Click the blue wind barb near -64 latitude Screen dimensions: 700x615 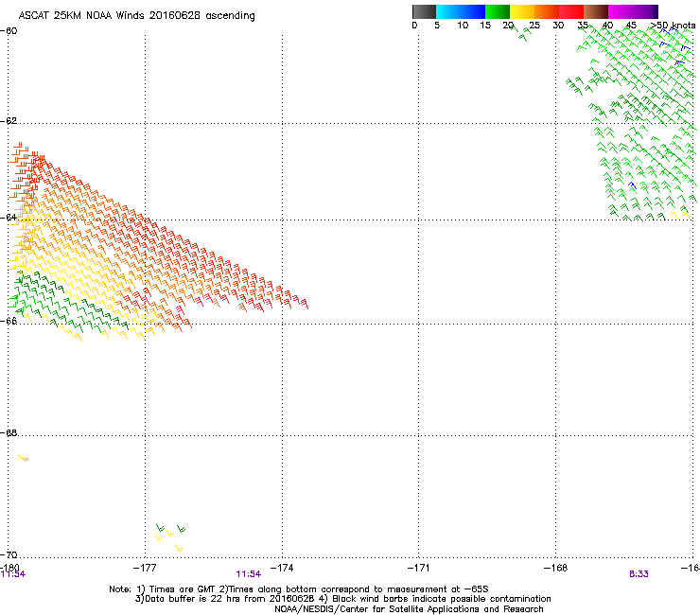point(632,185)
